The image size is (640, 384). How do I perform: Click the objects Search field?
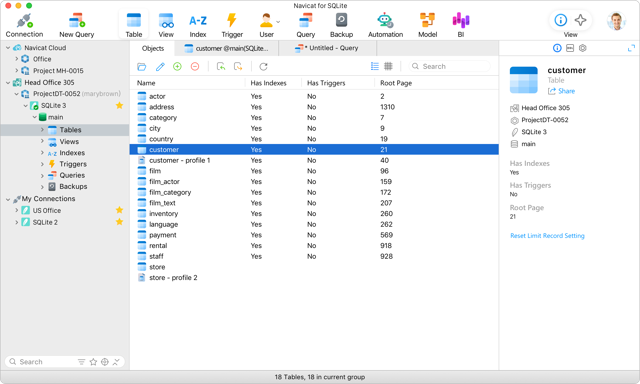point(449,66)
